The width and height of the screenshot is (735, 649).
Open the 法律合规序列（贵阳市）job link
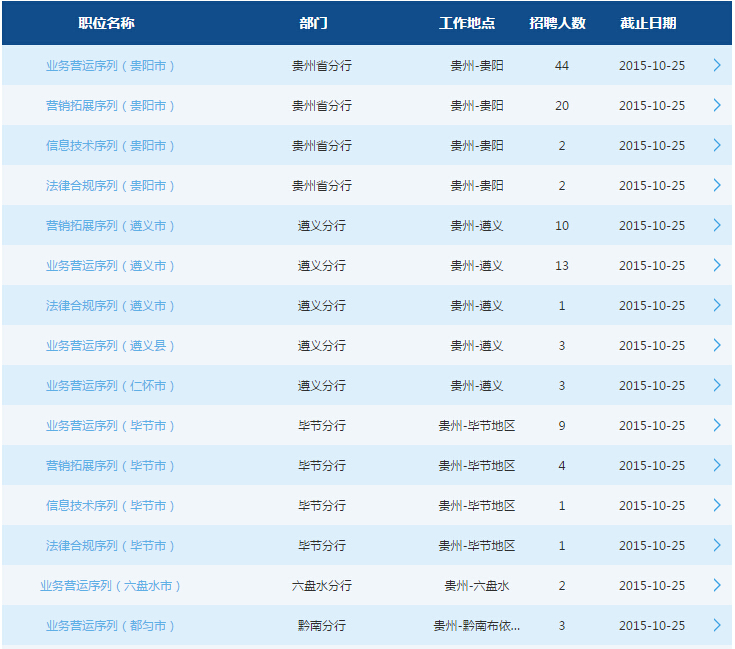[x=110, y=185]
